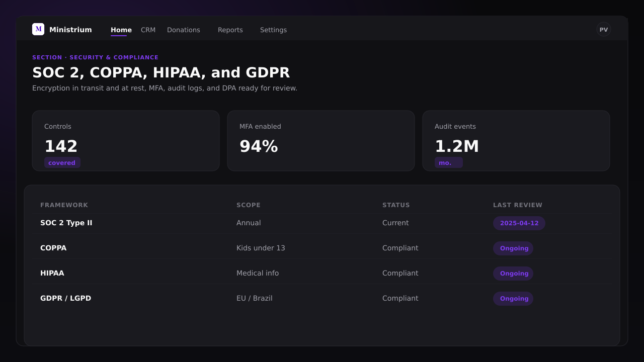This screenshot has width=644, height=362.
Task: Click the Ministrium brand name
Action: click(70, 30)
